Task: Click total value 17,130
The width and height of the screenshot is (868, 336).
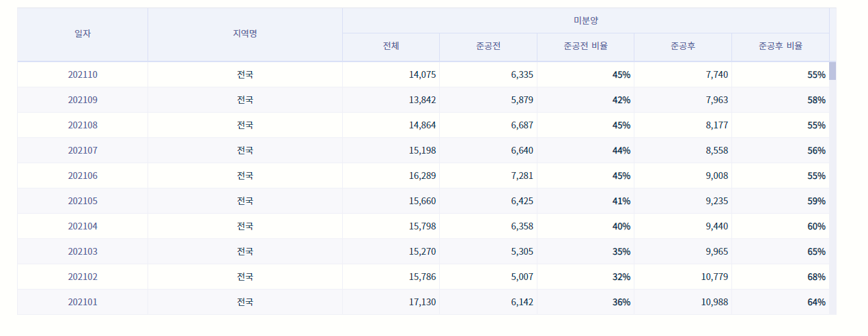Action: click(422, 302)
